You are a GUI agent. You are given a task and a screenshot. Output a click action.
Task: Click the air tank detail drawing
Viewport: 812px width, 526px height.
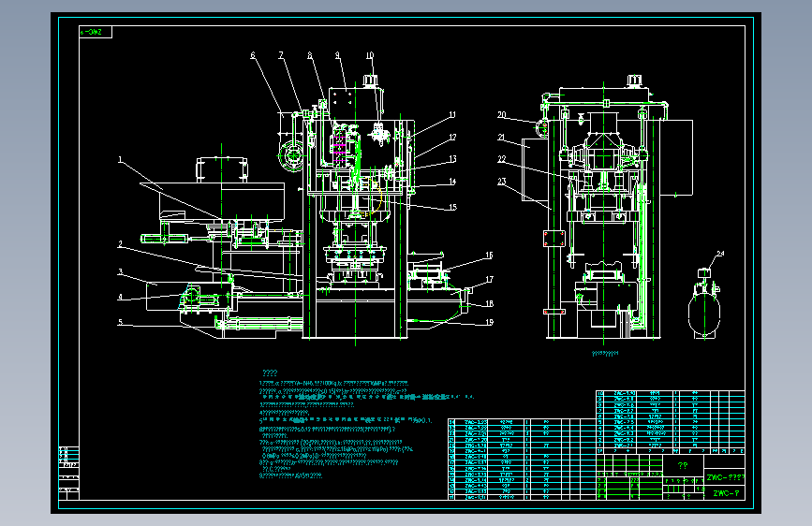coord(703,304)
